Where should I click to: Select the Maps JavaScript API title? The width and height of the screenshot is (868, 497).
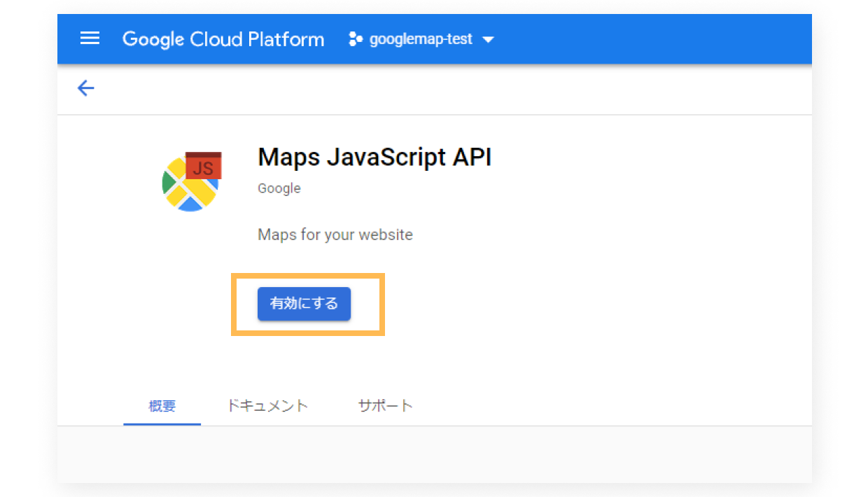pyautogui.click(x=374, y=157)
